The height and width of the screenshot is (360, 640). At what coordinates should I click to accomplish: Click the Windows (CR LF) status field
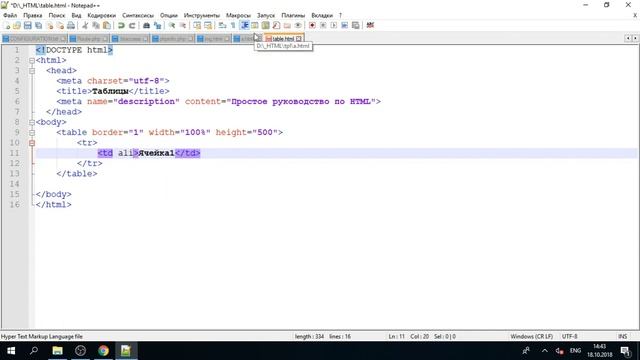click(531, 337)
